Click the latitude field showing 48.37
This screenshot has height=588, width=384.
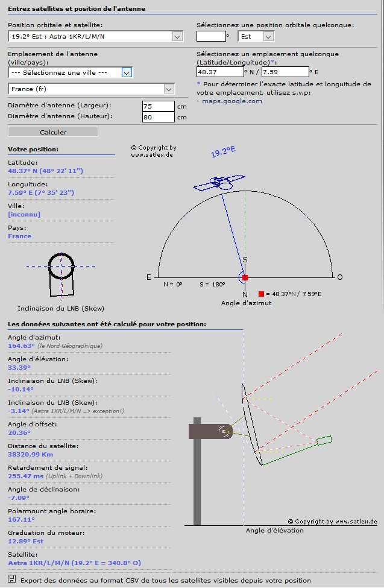click(220, 72)
